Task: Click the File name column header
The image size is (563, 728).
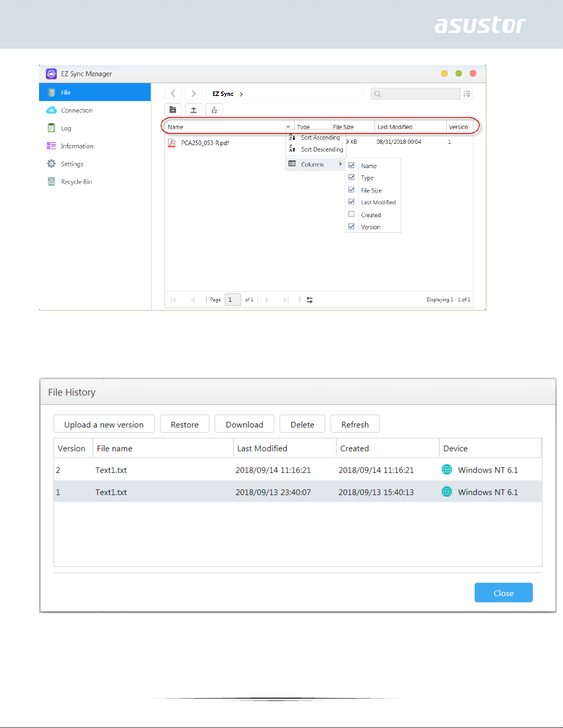Action: coord(163,448)
